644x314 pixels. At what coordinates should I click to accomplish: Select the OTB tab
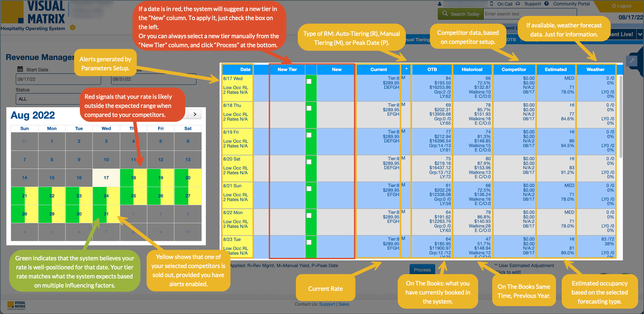(x=511, y=40)
